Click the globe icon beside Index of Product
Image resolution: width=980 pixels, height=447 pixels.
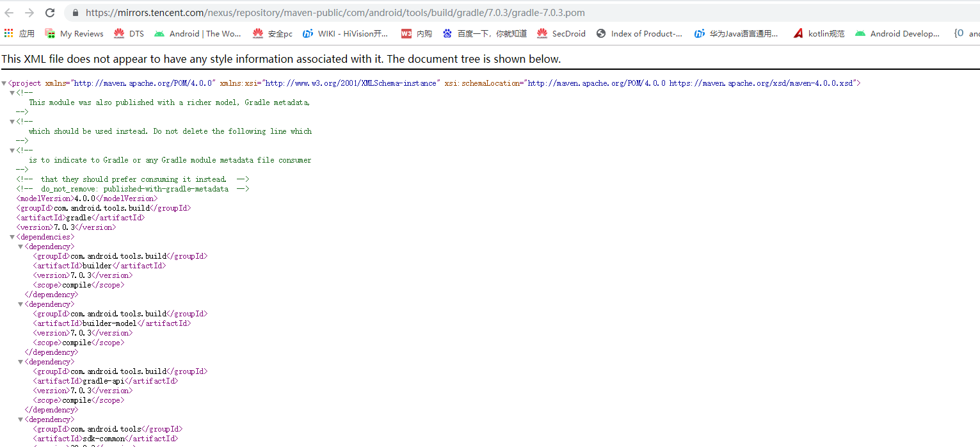pos(600,33)
